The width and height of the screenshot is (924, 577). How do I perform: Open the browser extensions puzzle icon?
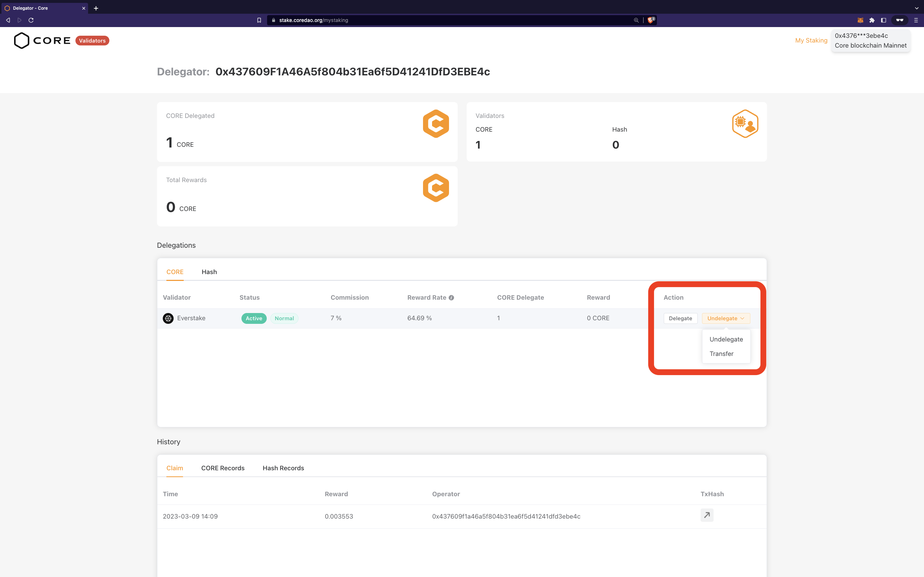(872, 20)
